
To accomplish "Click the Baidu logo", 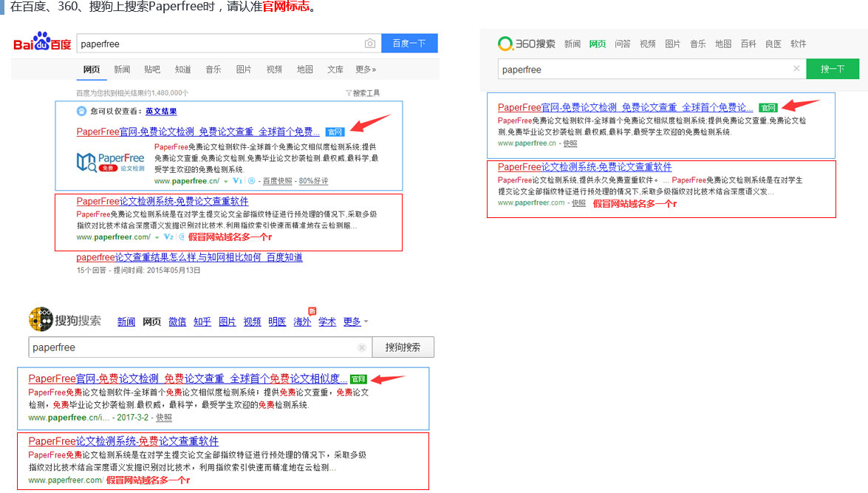I will 43,42.
